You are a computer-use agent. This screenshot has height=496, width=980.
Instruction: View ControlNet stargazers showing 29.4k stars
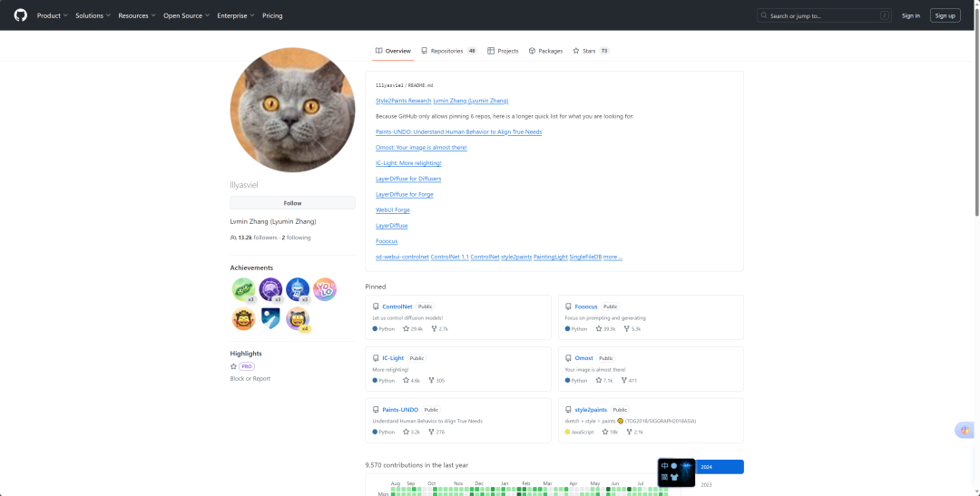click(413, 328)
